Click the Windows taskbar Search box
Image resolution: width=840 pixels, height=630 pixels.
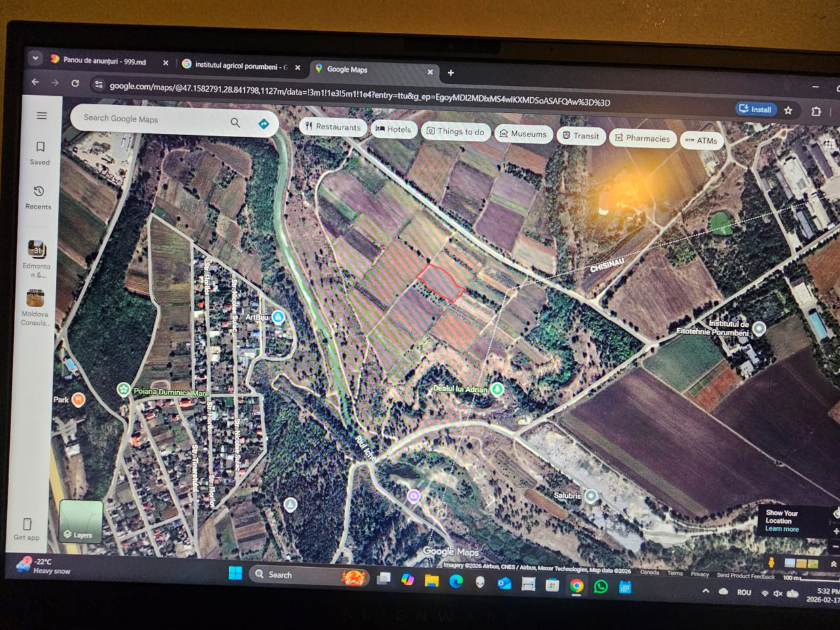[308, 576]
